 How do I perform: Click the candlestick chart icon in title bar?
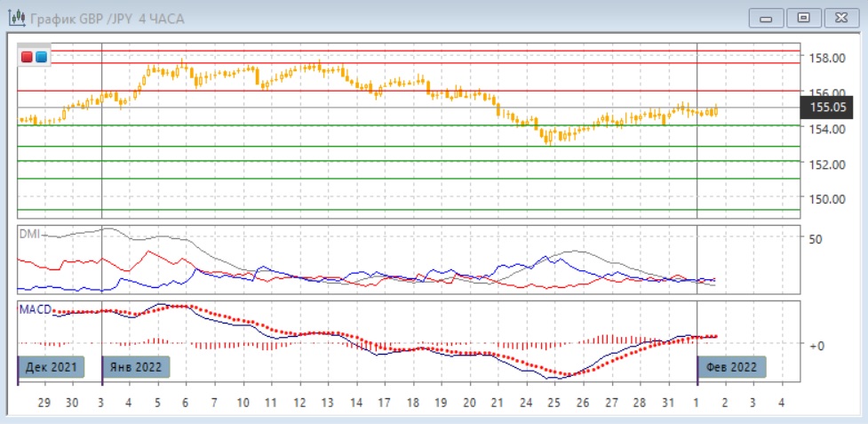point(16,18)
